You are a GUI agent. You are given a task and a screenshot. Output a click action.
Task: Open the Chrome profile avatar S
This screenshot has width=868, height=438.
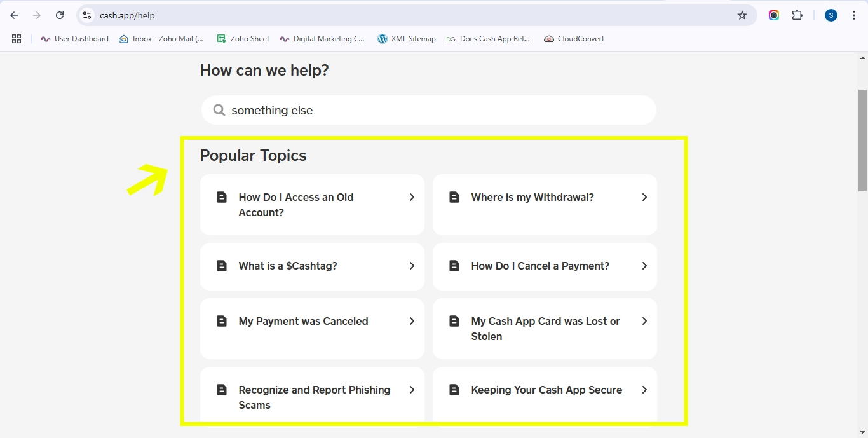click(831, 15)
